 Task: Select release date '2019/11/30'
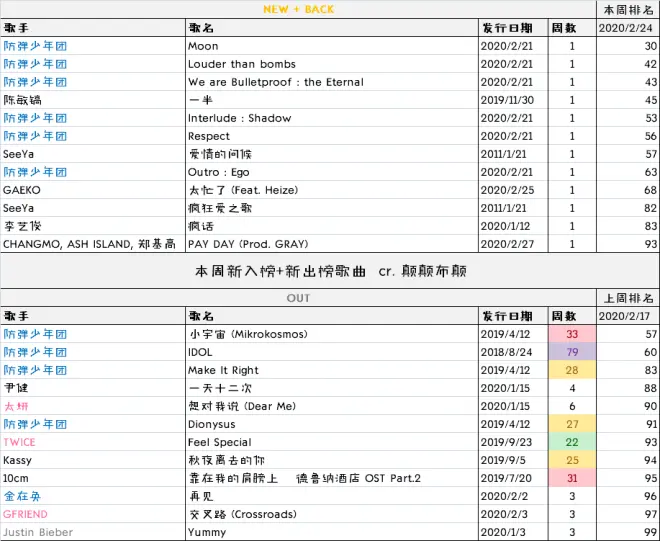click(x=513, y=100)
